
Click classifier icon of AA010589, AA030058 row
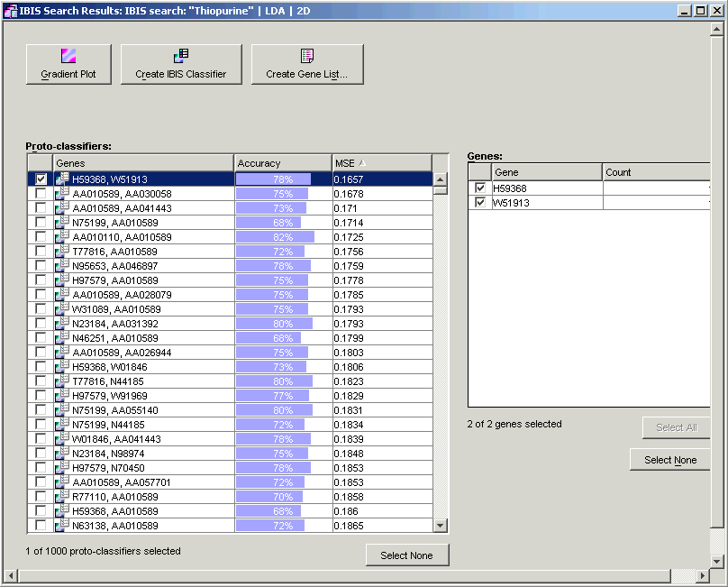(x=62, y=193)
